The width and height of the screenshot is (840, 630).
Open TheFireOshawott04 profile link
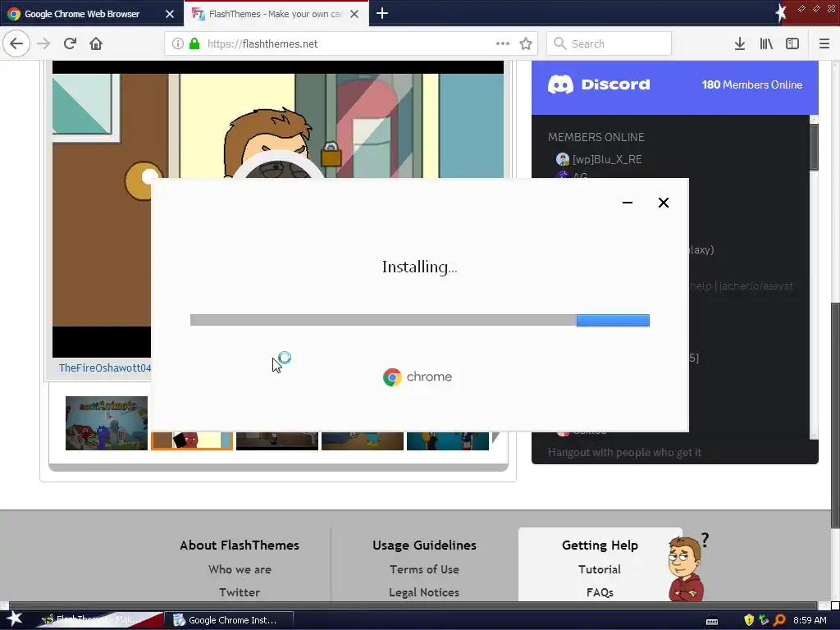(x=105, y=367)
